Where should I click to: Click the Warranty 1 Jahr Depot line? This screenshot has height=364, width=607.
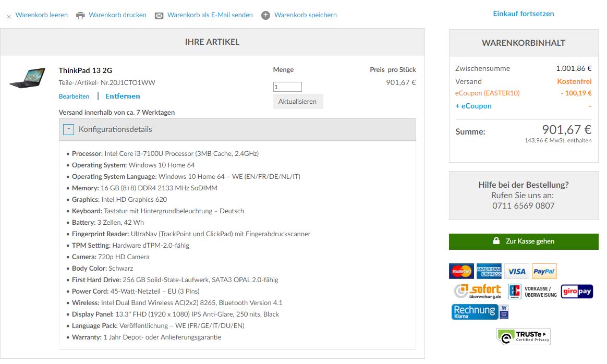[147, 337]
